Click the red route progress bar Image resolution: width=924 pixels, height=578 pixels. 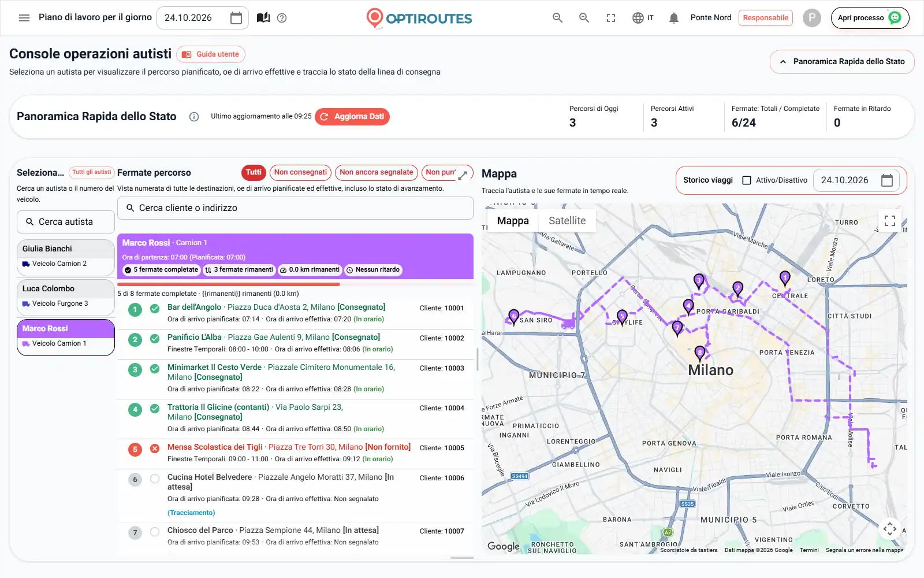point(229,284)
